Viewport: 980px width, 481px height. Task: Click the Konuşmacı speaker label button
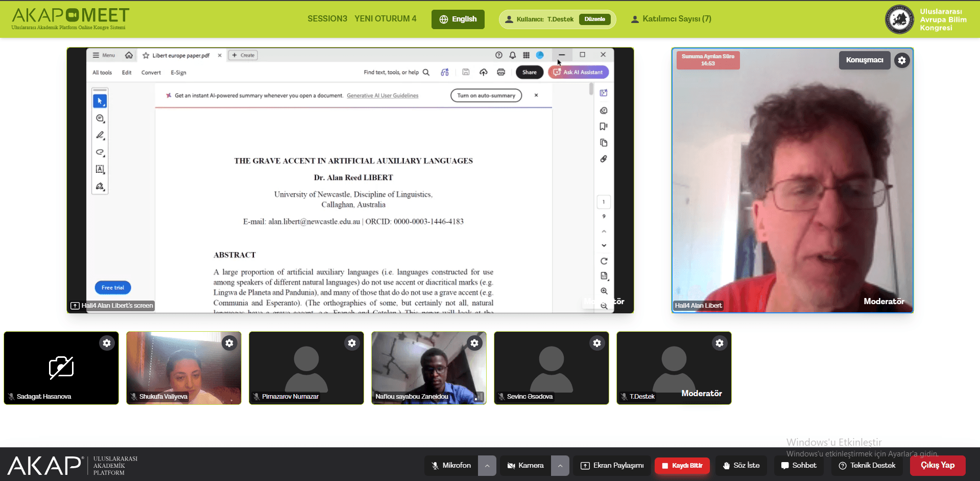coord(865,60)
